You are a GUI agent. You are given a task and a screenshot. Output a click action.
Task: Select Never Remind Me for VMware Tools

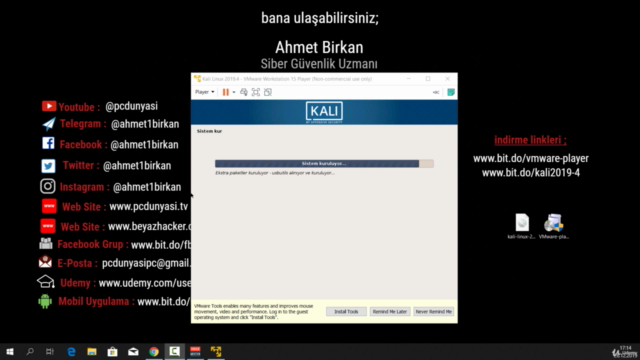pyautogui.click(x=433, y=311)
